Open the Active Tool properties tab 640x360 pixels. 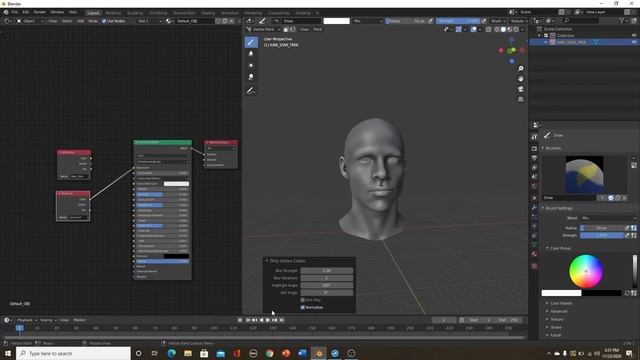point(534,137)
